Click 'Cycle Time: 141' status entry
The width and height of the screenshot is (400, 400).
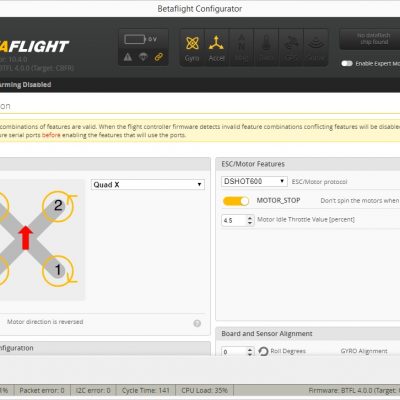[x=146, y=390]
